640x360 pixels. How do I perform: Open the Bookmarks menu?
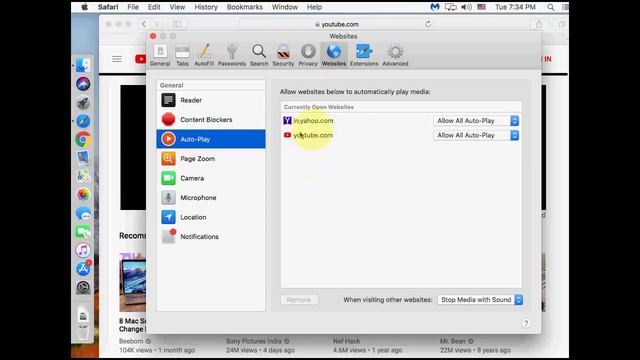point(244,7)
